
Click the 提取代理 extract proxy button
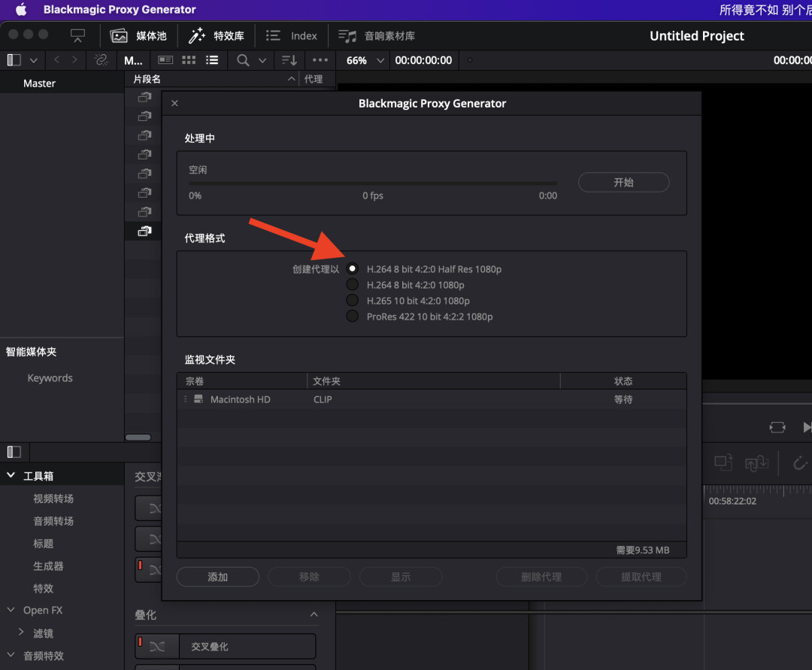(641, 577)
